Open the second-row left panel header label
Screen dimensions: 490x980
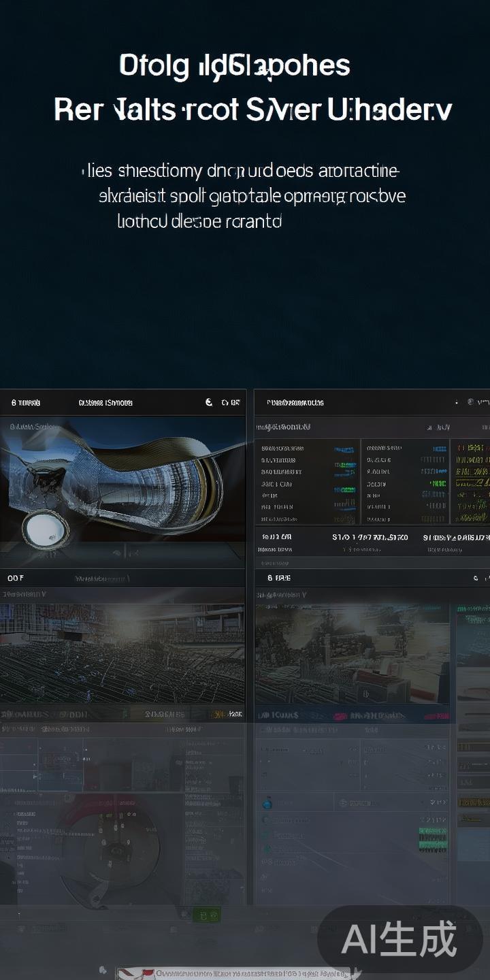pyautogui.click(x=16, y=578)
